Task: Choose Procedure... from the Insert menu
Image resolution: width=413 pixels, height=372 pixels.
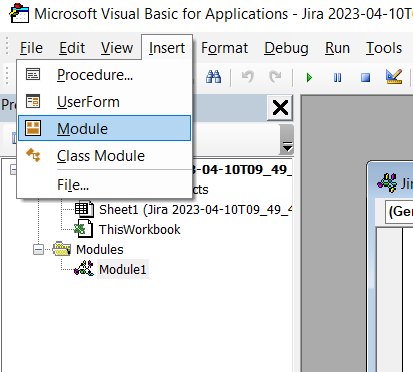Action: [104, 75]
